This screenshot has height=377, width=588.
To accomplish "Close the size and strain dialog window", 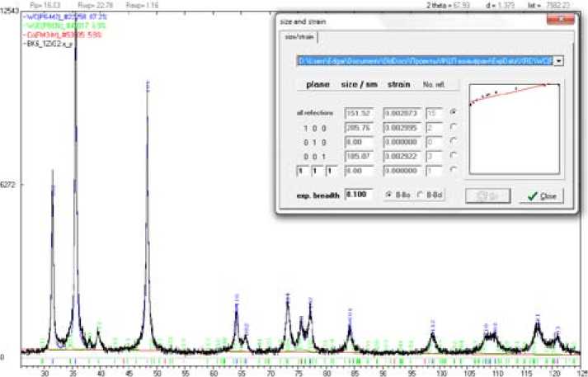I will pyautogui.click(x=541, y=196).
